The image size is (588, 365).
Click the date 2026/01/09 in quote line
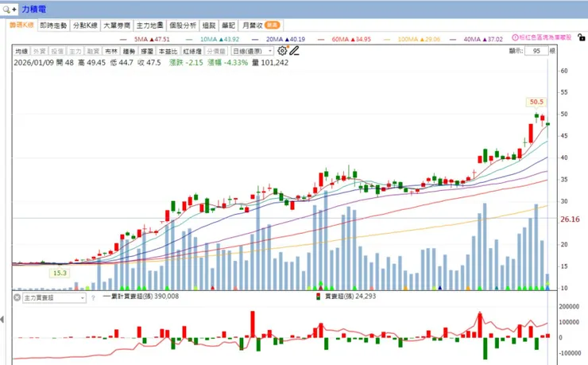[x=33, y=63]
